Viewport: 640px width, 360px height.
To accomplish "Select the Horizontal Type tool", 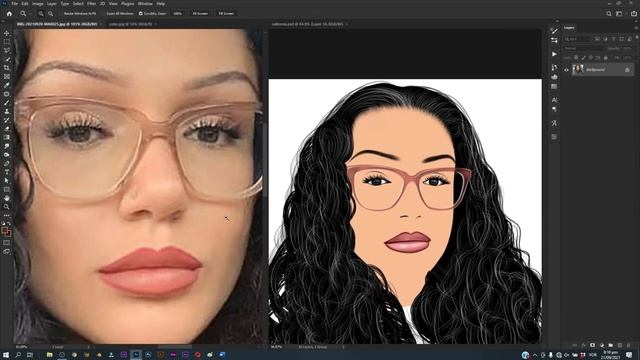I will 7,172.
